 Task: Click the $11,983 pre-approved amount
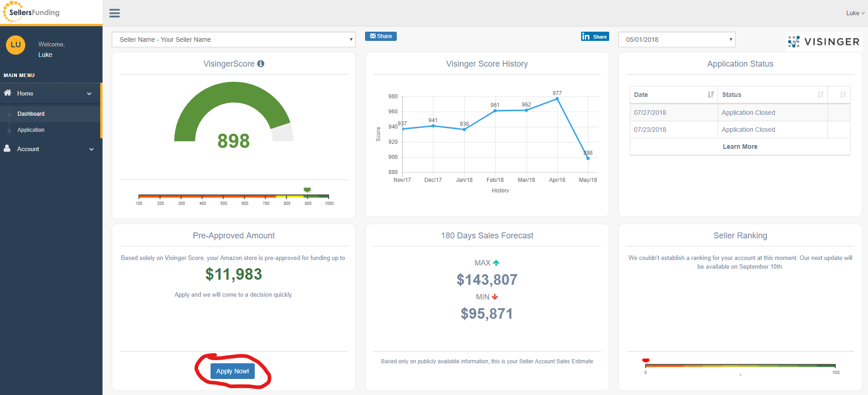pos(234,274)
